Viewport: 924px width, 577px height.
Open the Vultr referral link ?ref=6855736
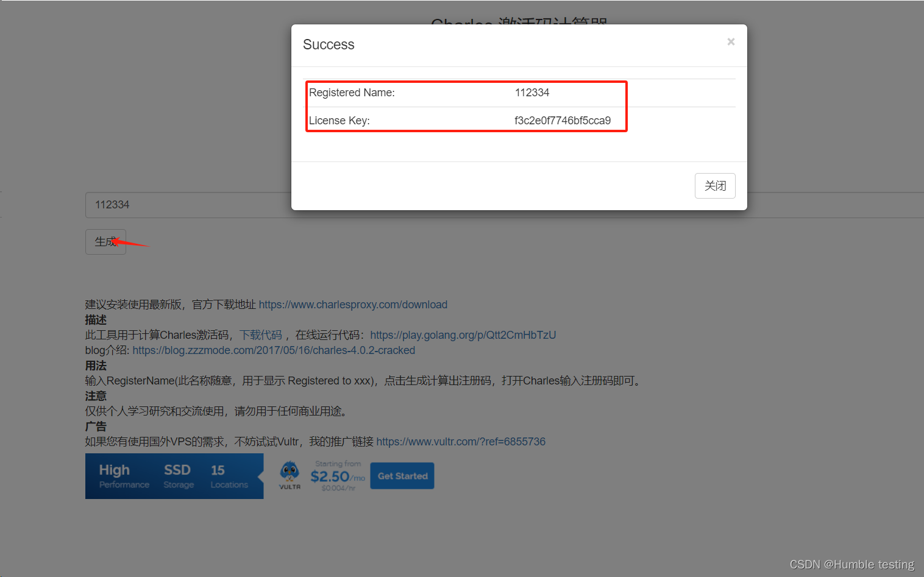tap(461, 441)
